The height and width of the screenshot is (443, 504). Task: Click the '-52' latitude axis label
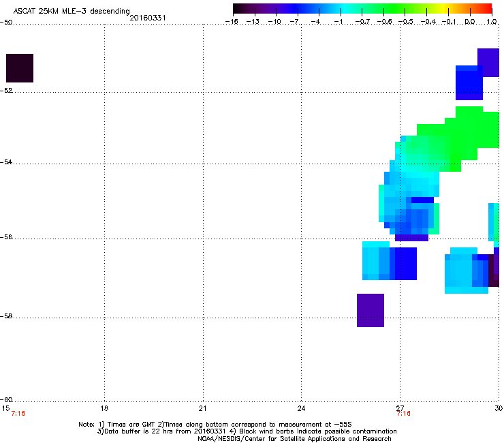(6, 91)
